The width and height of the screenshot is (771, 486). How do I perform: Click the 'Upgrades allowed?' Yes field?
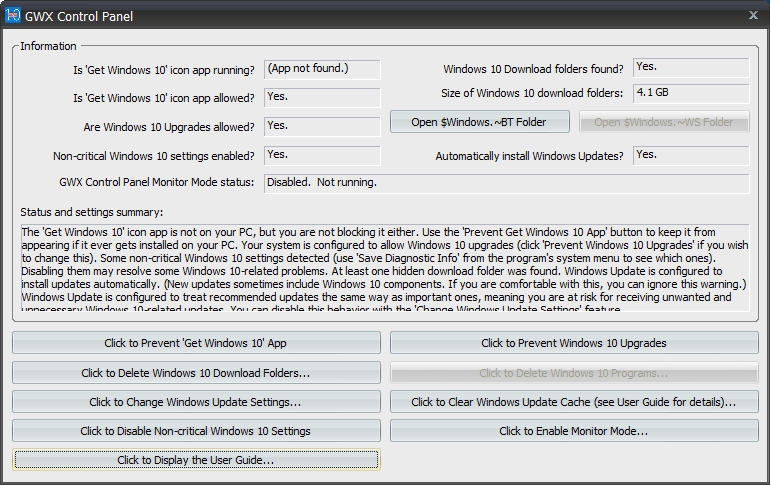coord(322,126)
